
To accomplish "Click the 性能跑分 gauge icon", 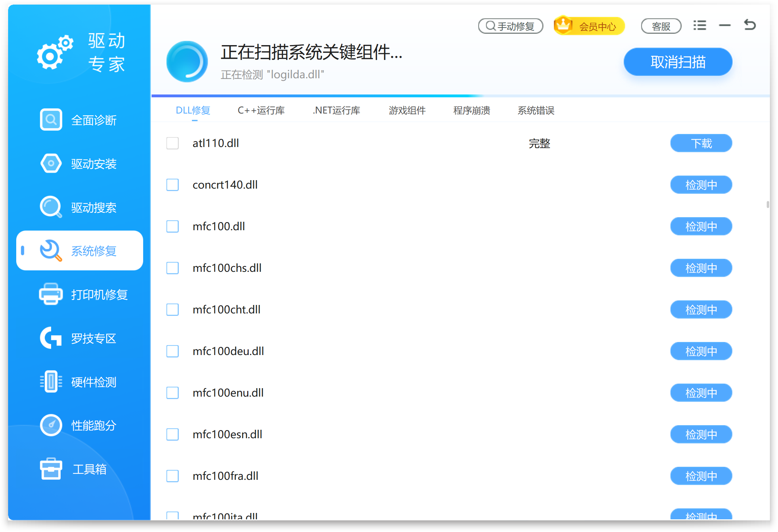I will point(51,425).
